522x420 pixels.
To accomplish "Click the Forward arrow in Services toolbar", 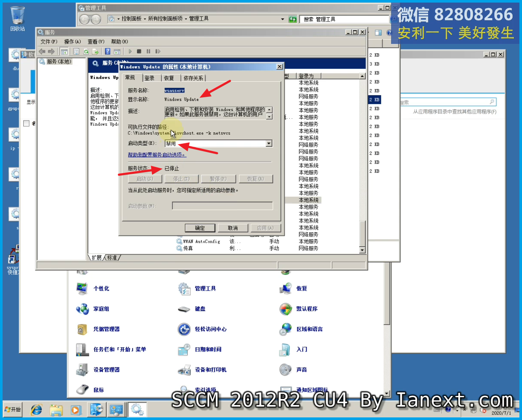I will 51,51.
